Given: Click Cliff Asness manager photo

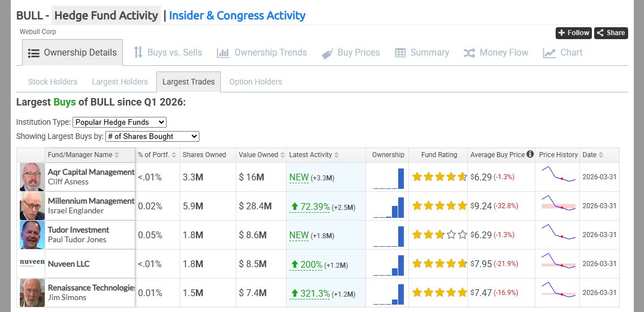Looking at the screenshot, I should [x=32, y=177].
